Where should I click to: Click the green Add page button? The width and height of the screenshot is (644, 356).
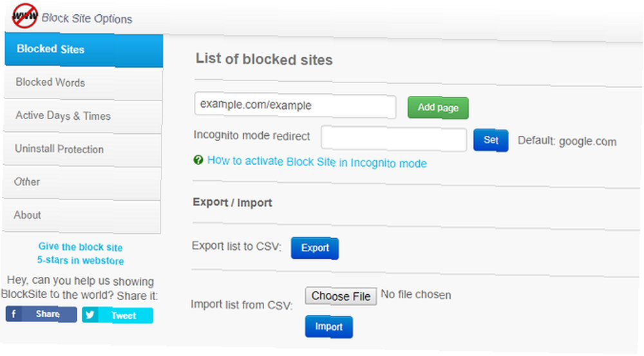438,108
